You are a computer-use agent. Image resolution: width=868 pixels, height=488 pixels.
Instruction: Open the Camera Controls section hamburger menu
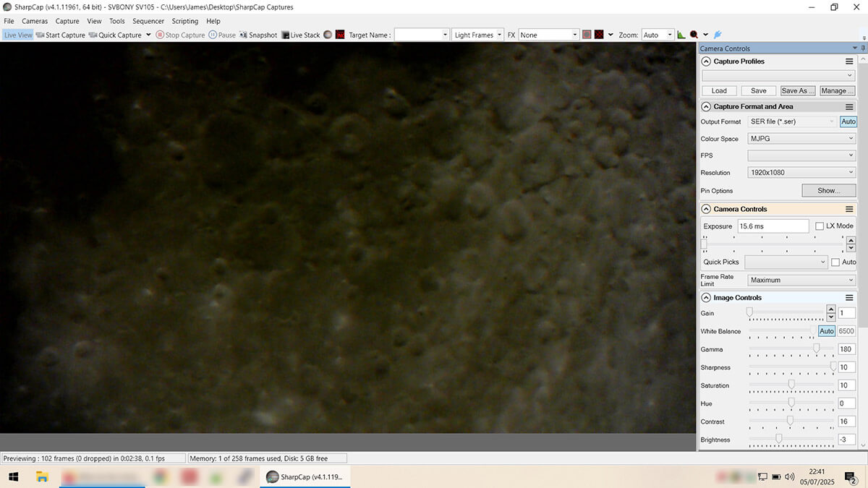(x=849, y=209)
